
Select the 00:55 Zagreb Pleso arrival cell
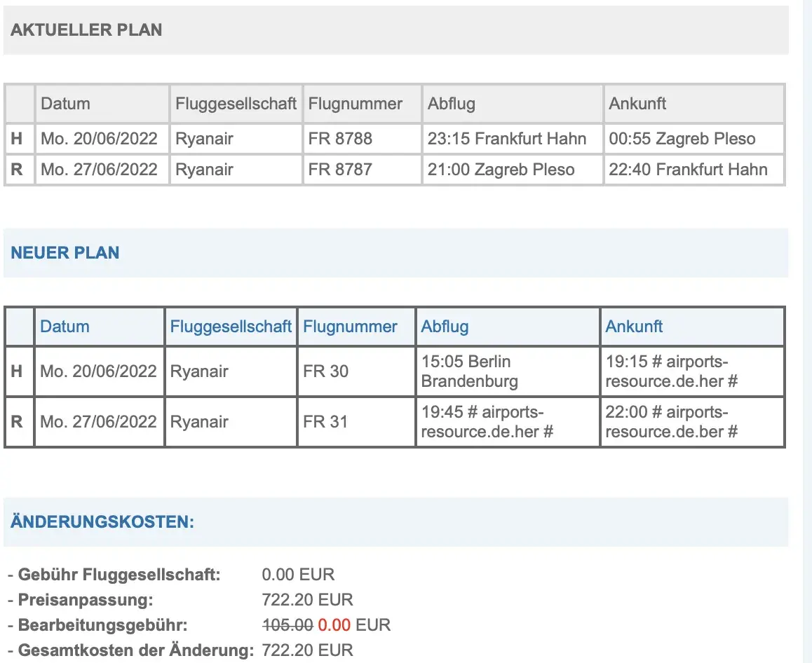click(x=682, y=139)
